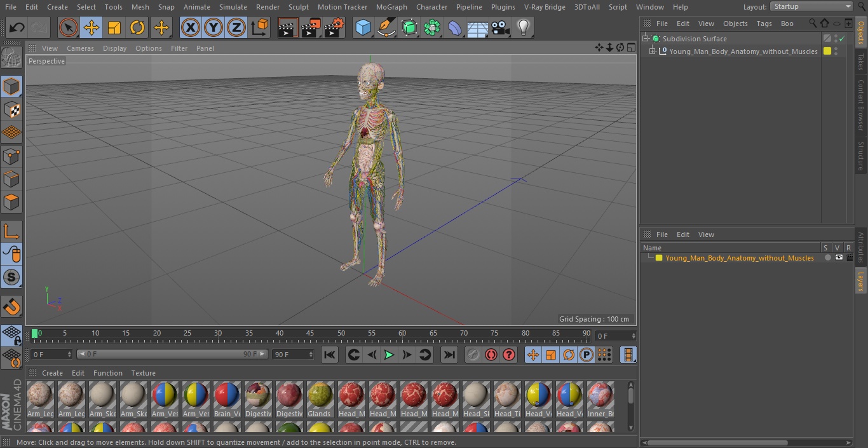This screenshot has width=868, height=448.
Task: Click the yellow layer color of Young_Man object
Action: click(827, 51)
